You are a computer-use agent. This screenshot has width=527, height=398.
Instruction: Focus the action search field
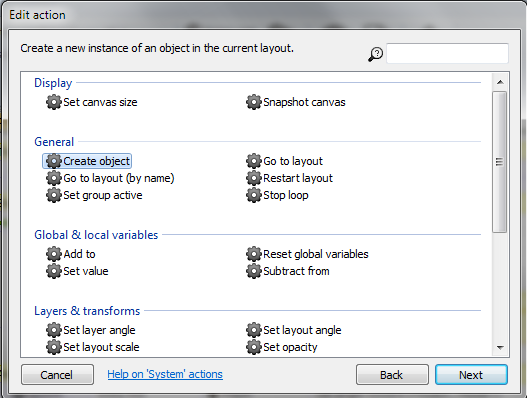point(447,53)
